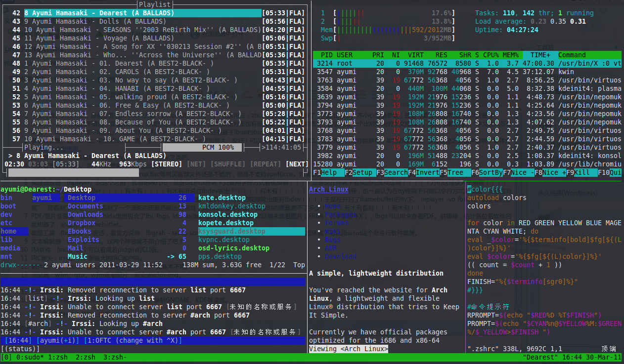
Task: Toggle SHUFFLE mode in the music player
Action: point(229,164)
